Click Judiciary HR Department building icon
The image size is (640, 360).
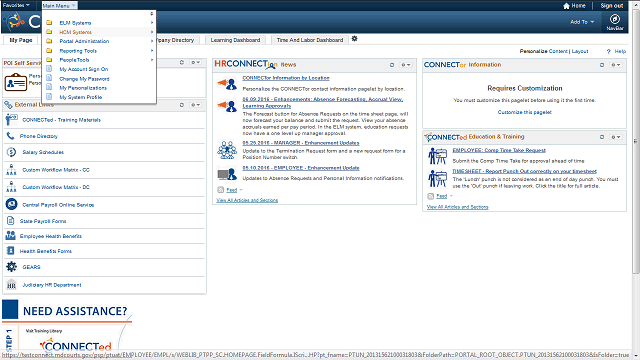(11, 285)
